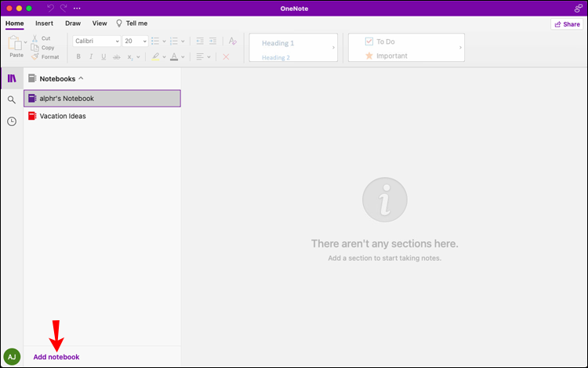The width and height of the screenshot is (588, 368).
Task: Switch to the Insert tab
Action: coord(44,23)
